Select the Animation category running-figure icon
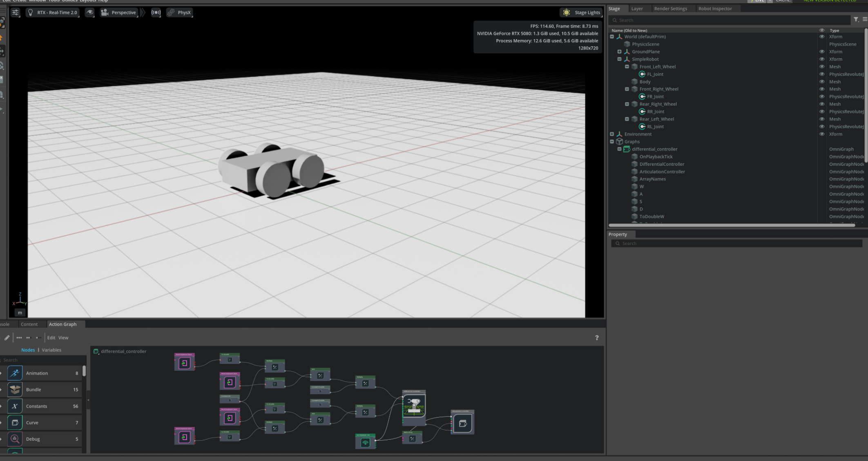The height and width of the screenshot is (461, 868). (15, 373)
